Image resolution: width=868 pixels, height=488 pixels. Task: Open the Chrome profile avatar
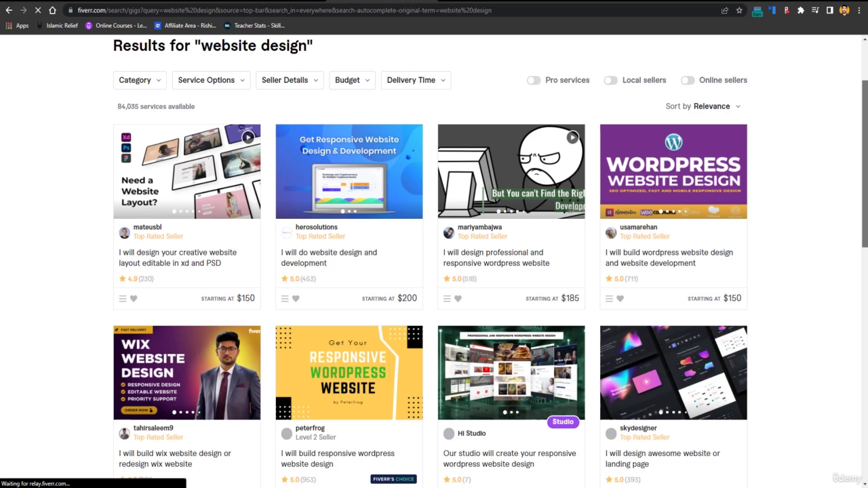click(844, 10)
